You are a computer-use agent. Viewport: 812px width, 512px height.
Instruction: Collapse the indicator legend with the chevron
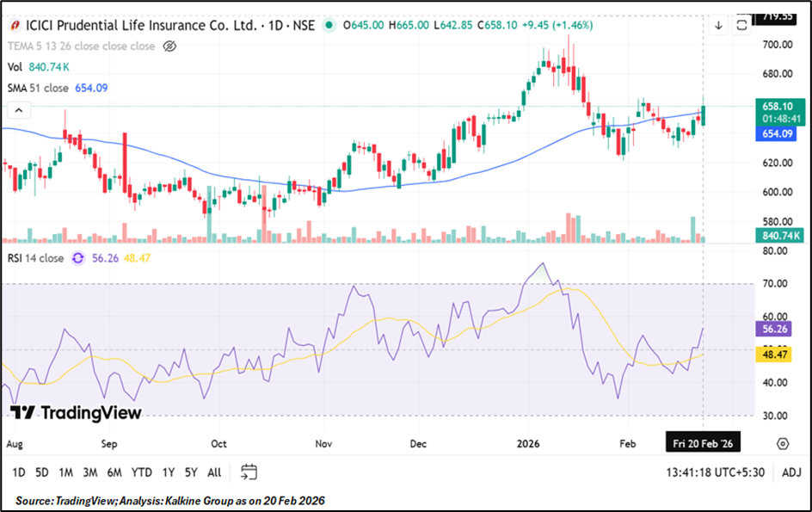pos(16,109)
